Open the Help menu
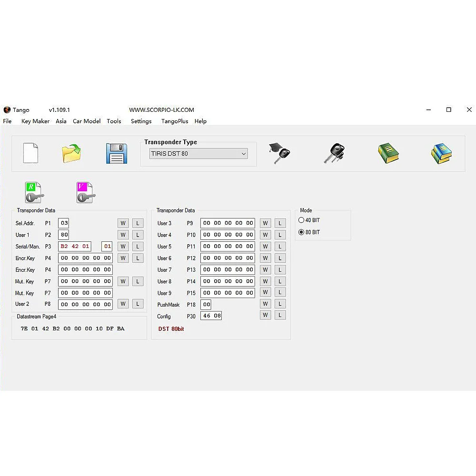This screenshot has width=476, height=476. click(x=200, y=121)
